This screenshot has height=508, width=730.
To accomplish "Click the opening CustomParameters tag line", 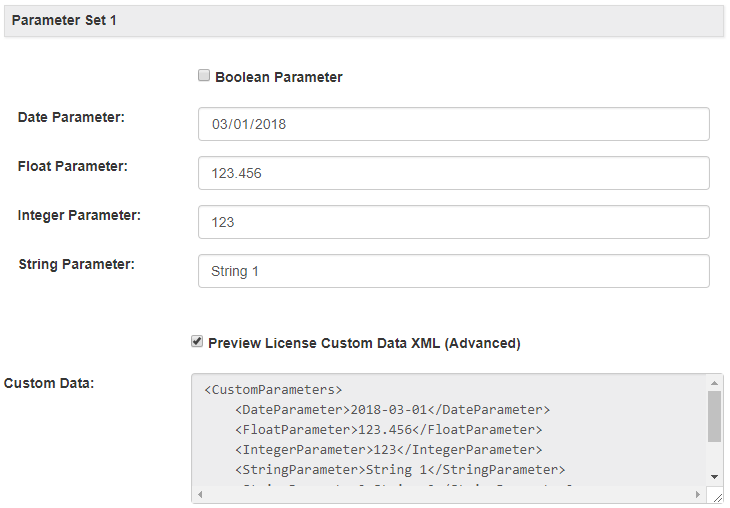I will point(273,390).
